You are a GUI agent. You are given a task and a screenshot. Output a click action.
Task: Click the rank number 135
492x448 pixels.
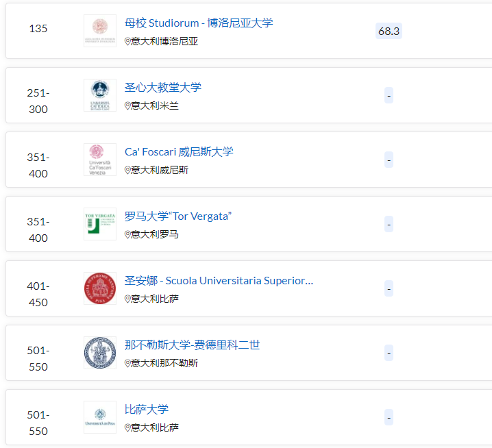[38, 29]
